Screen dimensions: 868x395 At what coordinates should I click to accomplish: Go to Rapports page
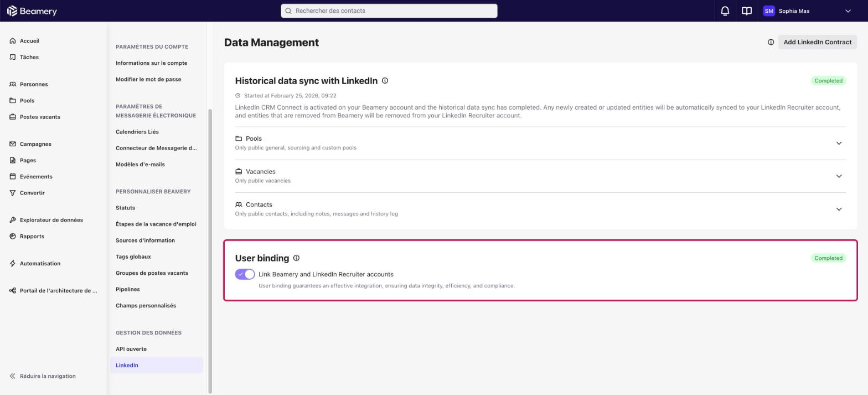tap(32, 237)
